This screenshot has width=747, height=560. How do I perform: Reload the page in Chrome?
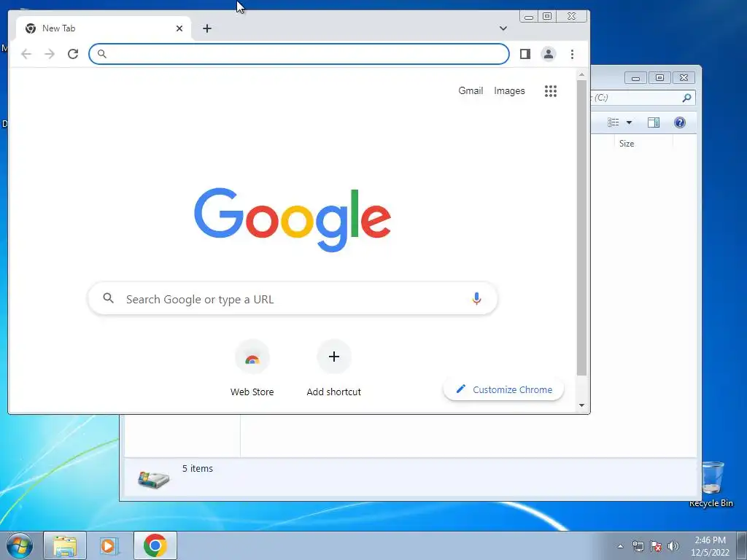tap(73, 54)
